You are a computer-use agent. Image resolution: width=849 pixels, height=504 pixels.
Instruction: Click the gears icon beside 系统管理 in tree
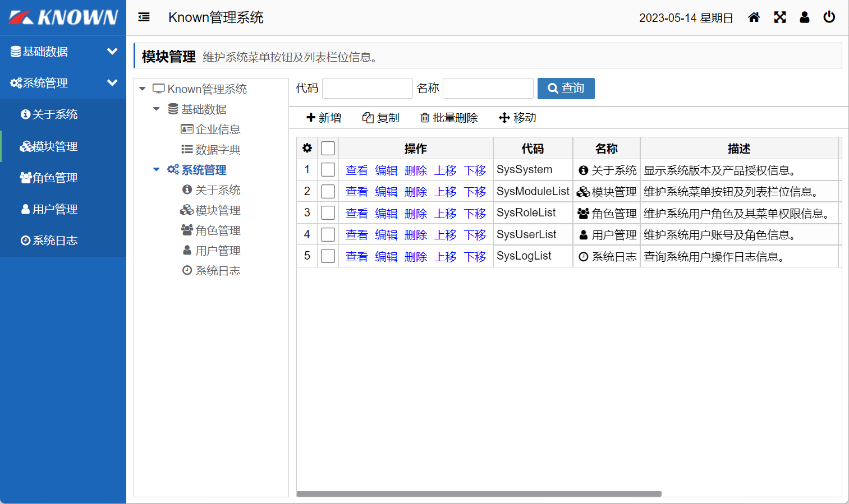(x=173, y=169)
